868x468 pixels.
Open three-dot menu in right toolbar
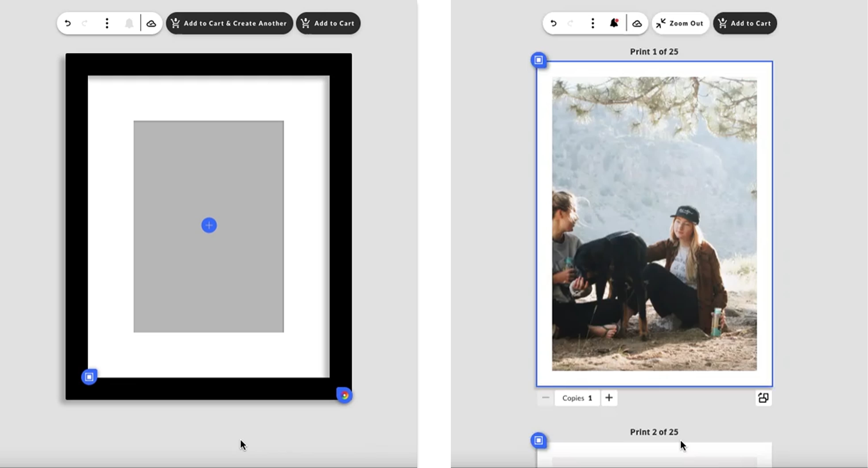coord(593,23)
